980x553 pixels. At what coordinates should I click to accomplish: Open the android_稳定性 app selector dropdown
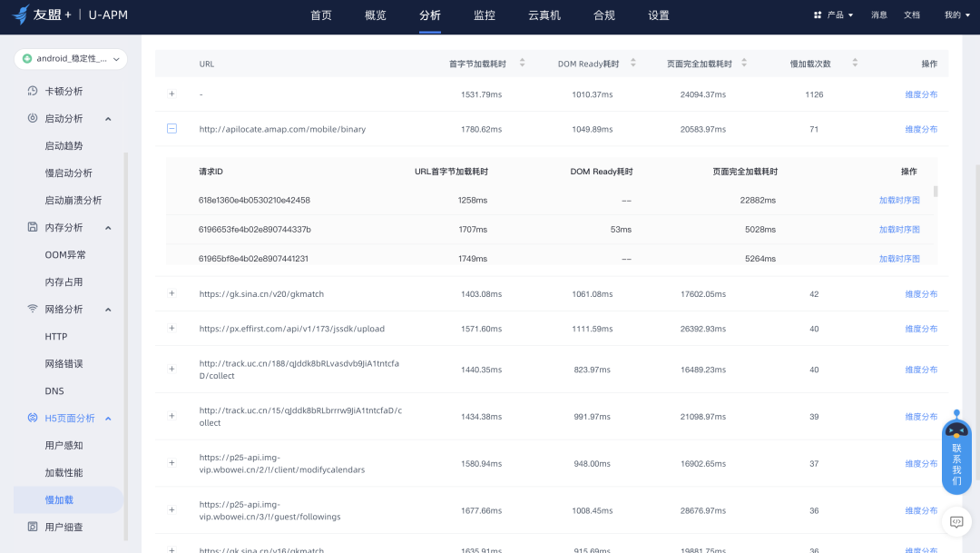[x=71, y=59]
